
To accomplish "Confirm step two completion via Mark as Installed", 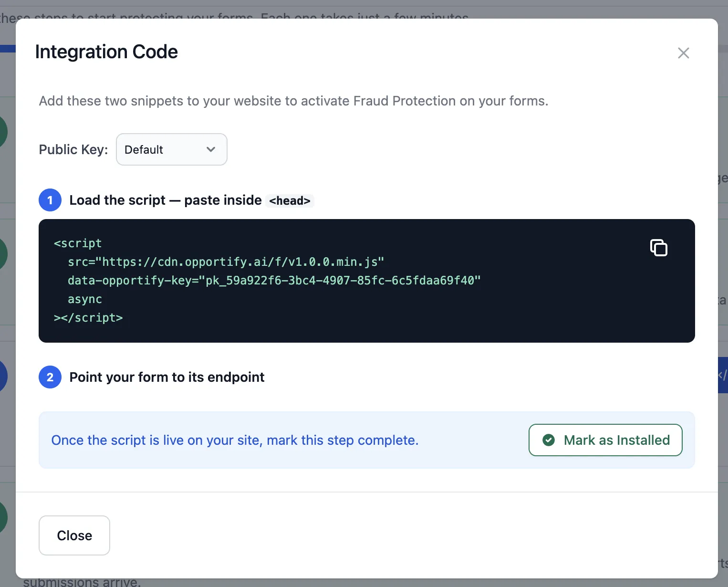I will point(605,440).
